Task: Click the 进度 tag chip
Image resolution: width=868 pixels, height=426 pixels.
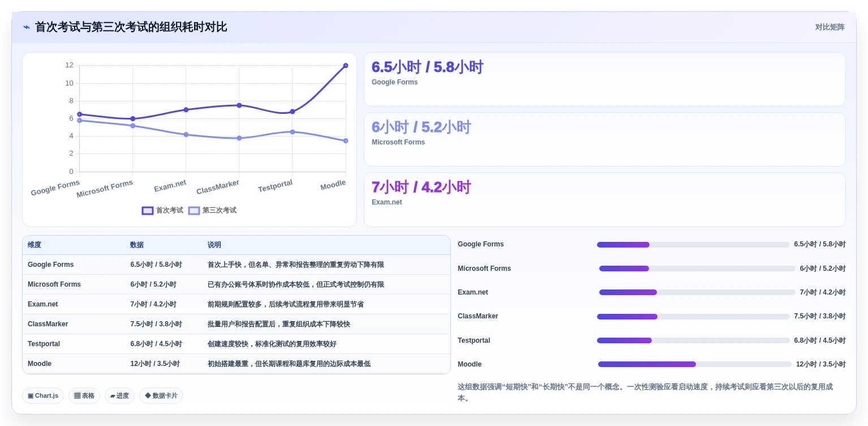Action: tap(119, 395)
